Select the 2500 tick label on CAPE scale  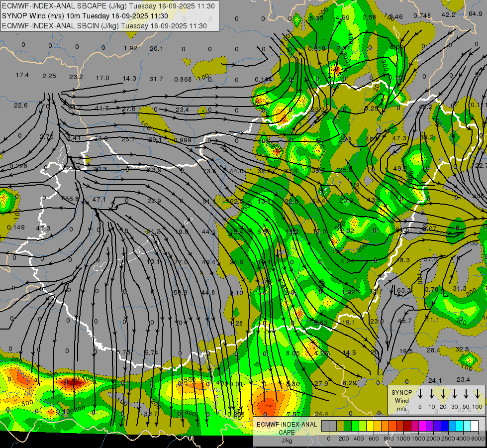click(448, 439)
